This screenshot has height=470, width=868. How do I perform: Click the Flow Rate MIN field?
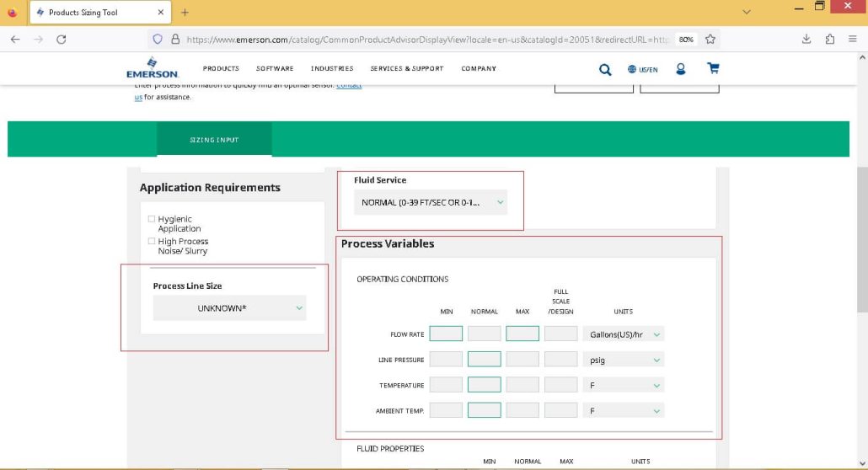pos(446,334)
